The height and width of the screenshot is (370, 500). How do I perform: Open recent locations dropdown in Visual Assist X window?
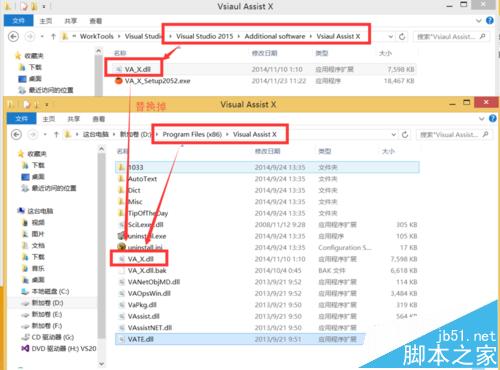45,134
